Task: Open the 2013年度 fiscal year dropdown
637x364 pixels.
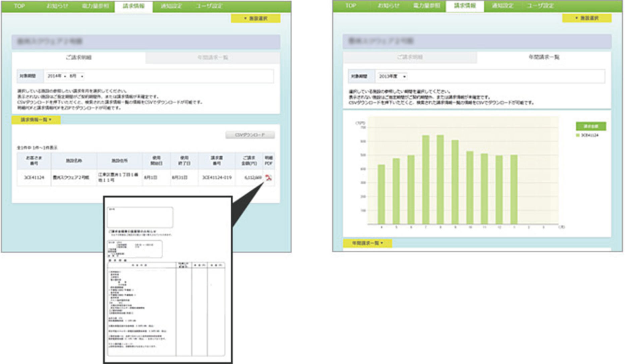Action: [392, 77]
